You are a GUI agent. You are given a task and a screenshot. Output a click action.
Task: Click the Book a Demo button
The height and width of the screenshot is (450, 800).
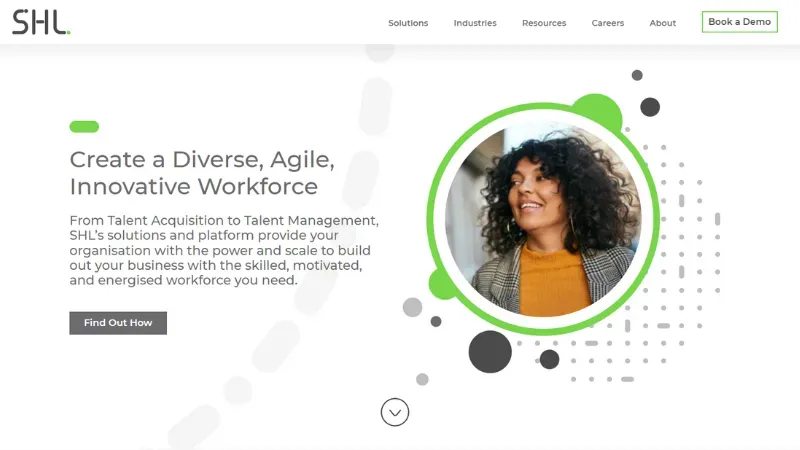pos(739,22)
